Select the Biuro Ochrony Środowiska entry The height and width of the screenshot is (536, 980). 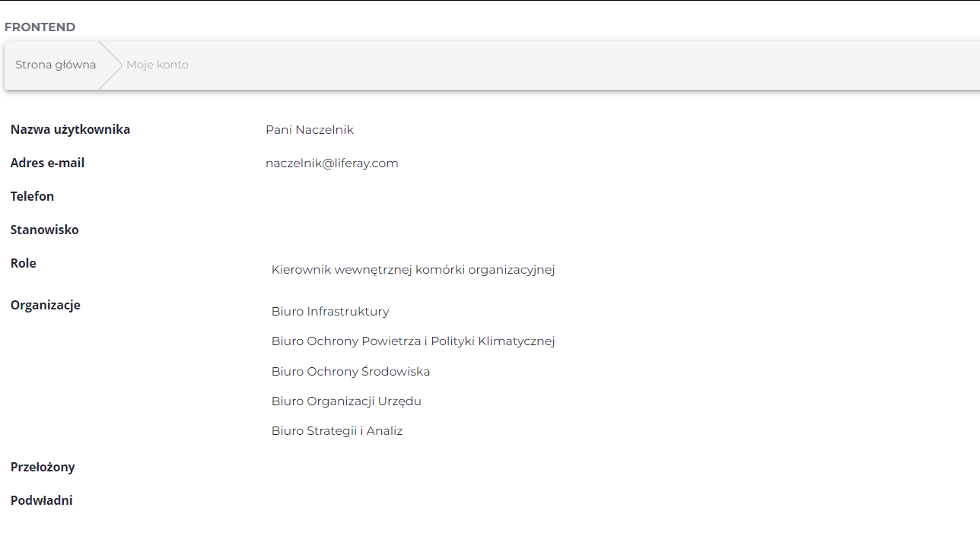[x=351, y=372]
